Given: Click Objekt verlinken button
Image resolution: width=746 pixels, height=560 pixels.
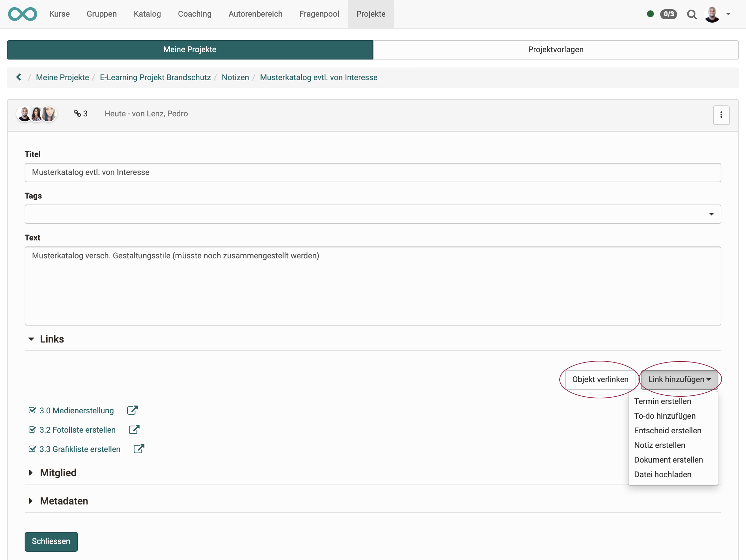Looking at the screenshot, I should (x=600, y=379).
